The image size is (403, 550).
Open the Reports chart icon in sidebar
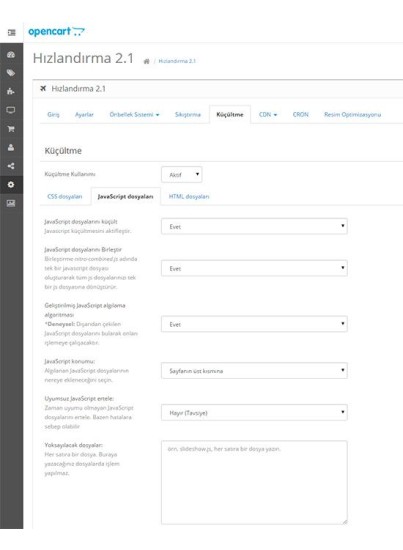[x=11, y=203]
